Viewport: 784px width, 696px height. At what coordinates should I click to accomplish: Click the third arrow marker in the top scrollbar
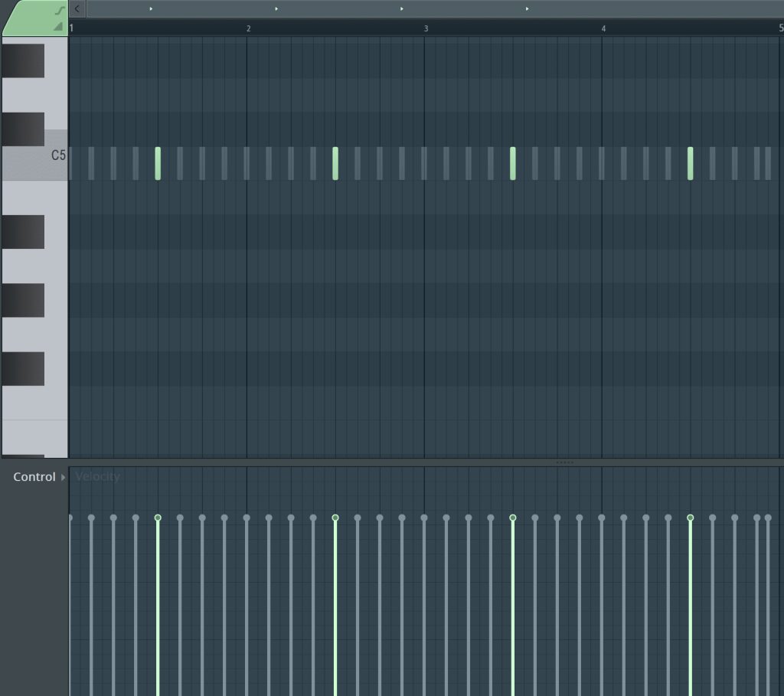pyautogui.click(x=401, y=8)
